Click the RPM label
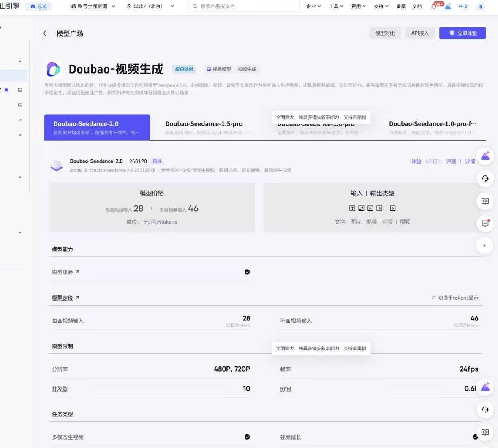The image size is (498, 448). pos(286,389)
